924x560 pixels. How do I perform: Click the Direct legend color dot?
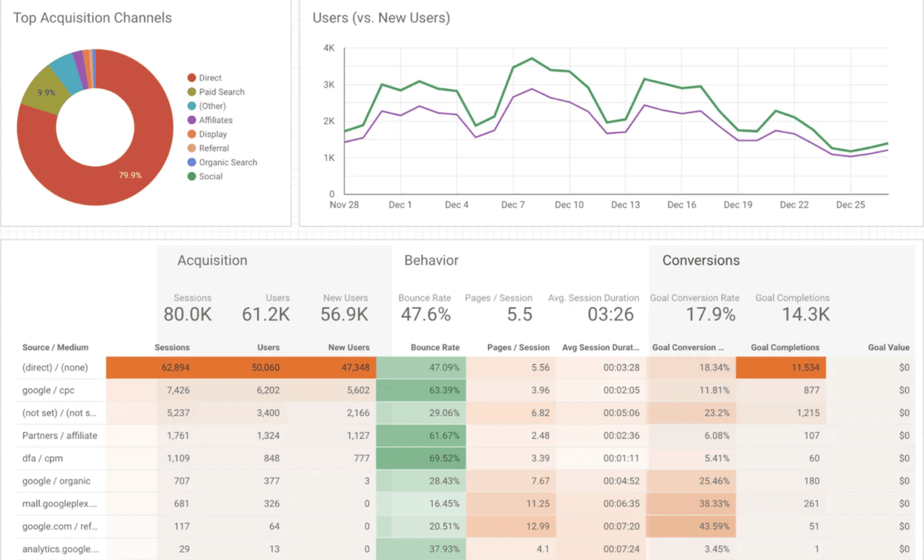pos(192,77)
